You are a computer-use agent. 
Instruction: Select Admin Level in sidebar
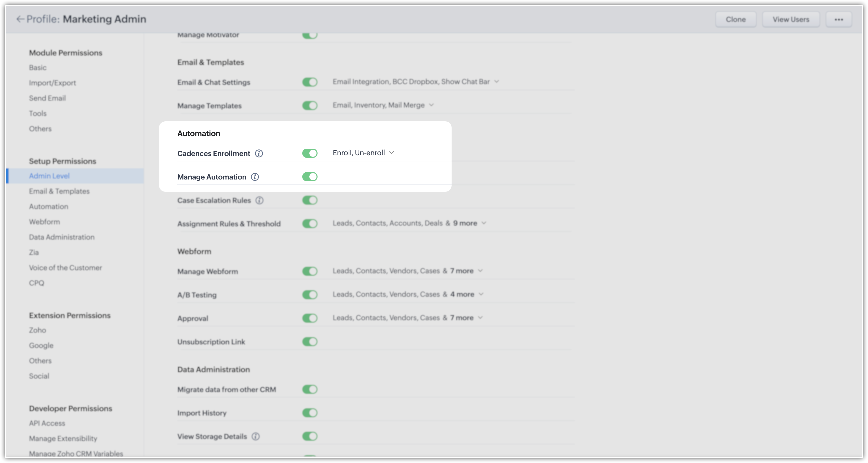(x=49, y=176)
